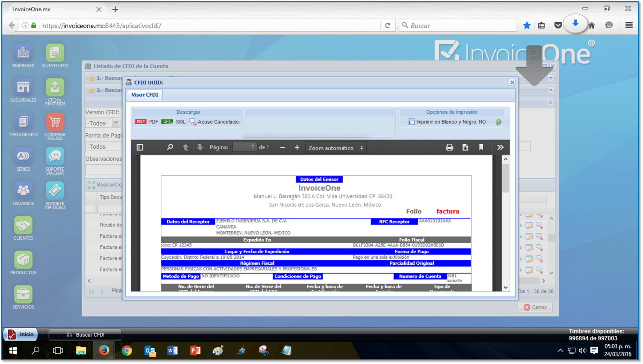Viewport: 643px width, 364px height.
Task: Open the Clientes handshake icon
Action: 23,228
